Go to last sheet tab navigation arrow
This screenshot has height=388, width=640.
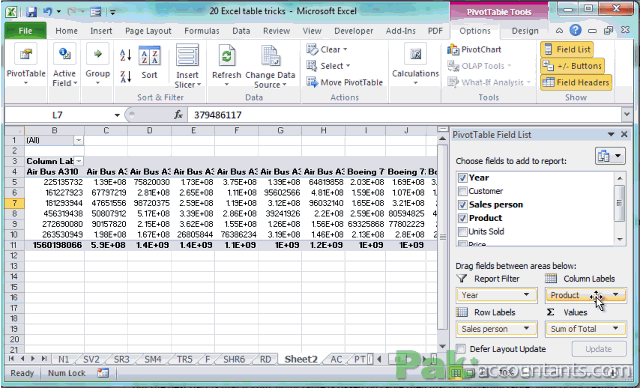click(x=43, y=359)
